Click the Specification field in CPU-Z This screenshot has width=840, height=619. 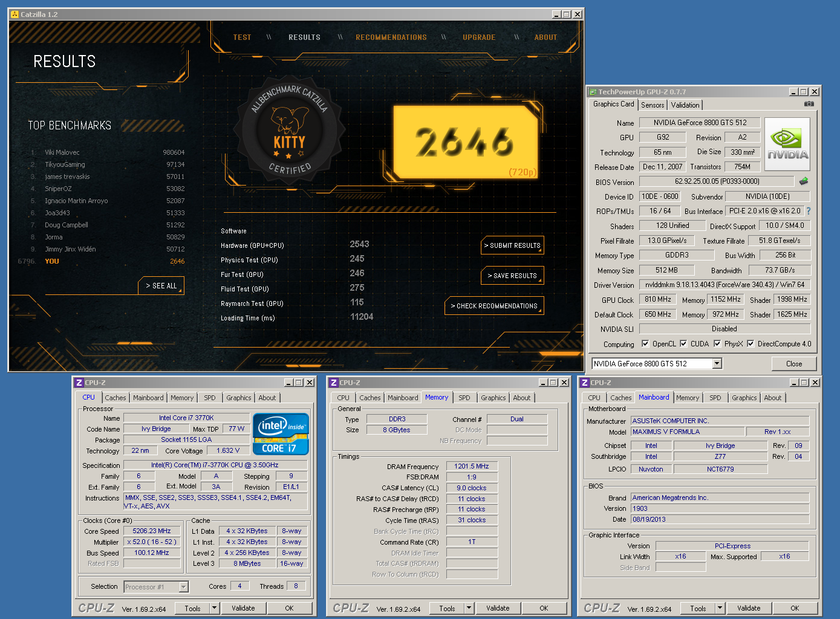point(215,465)
